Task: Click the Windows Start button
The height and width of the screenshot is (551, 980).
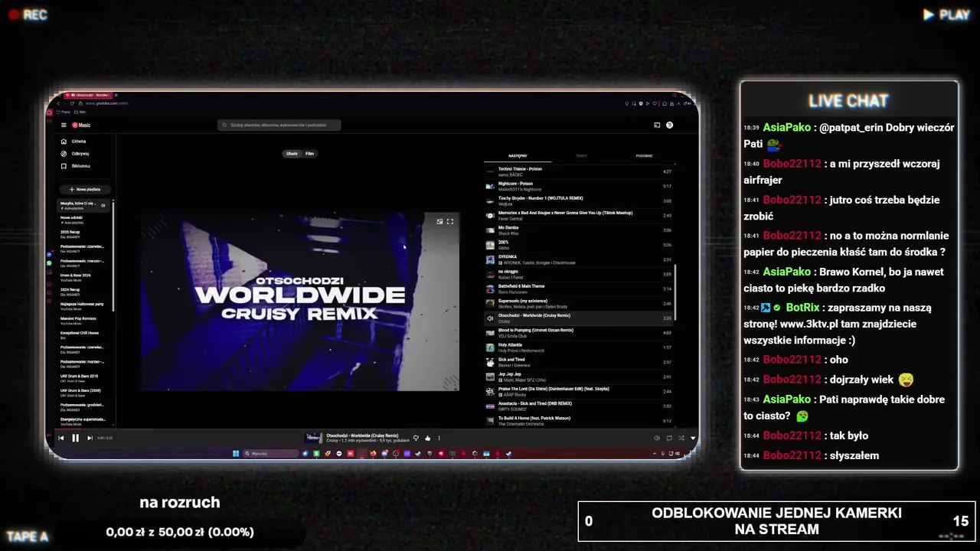Action: point(236,453)
